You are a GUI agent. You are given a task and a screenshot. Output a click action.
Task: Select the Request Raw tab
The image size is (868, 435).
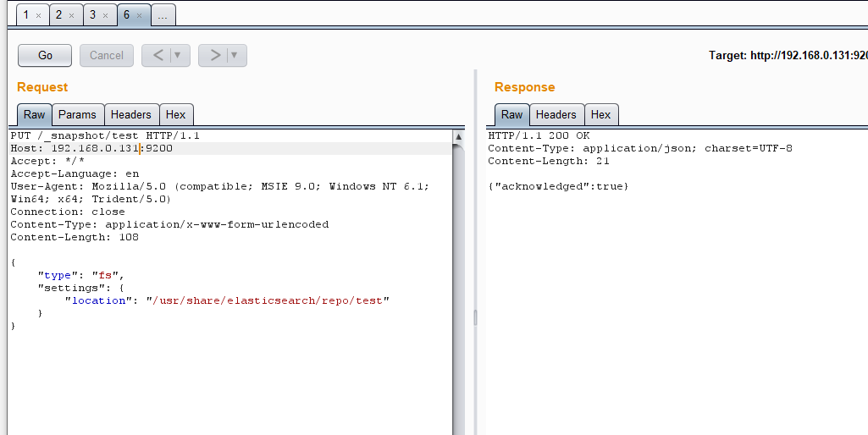35,114
